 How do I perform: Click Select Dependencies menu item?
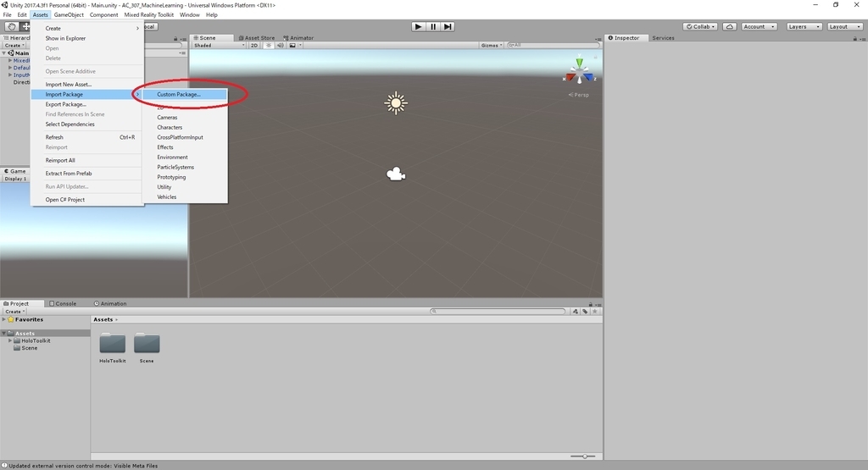coord(87,124)
